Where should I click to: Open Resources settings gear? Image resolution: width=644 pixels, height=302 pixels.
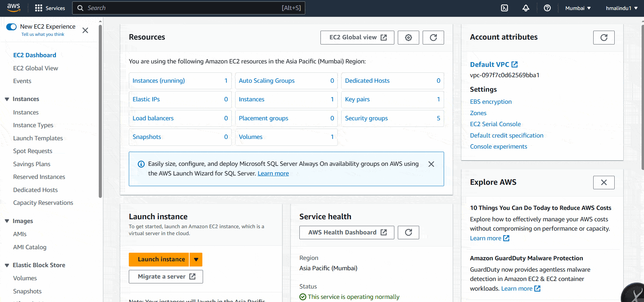coord(408,38)
